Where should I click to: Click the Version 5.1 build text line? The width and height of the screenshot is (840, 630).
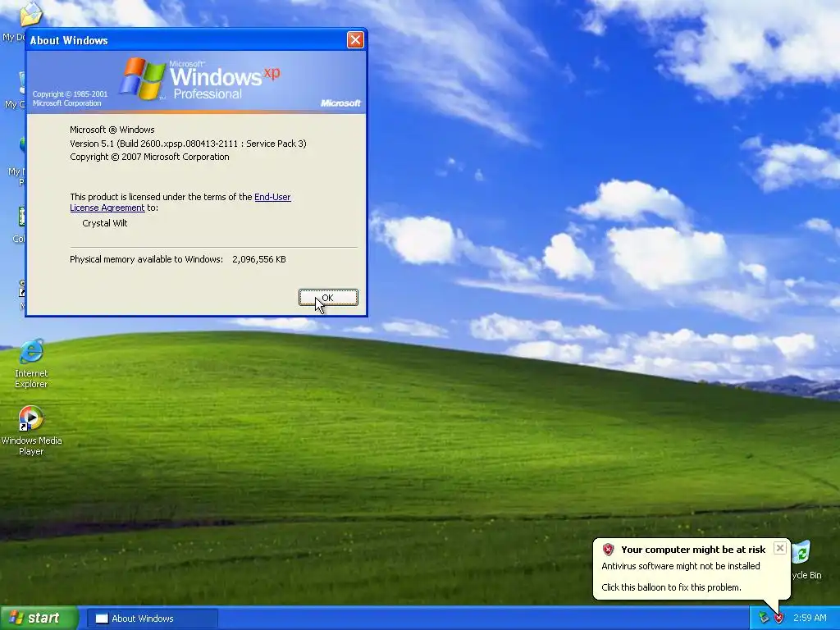(x=188, y=144)
